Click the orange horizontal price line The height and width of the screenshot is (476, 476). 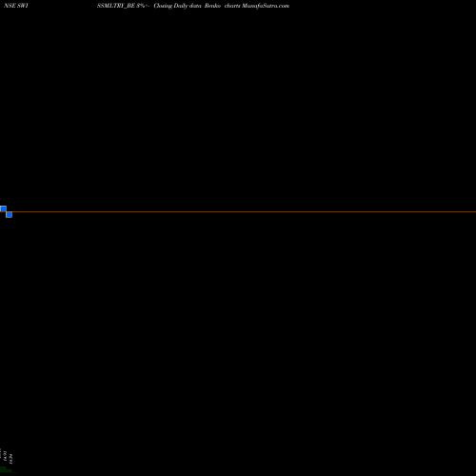[244, 211]
